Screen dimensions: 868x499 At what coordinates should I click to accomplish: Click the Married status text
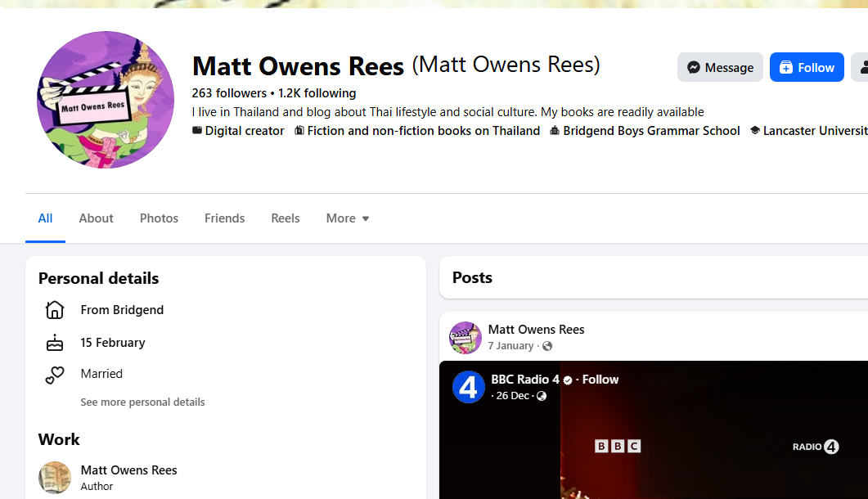click(102, 374)
